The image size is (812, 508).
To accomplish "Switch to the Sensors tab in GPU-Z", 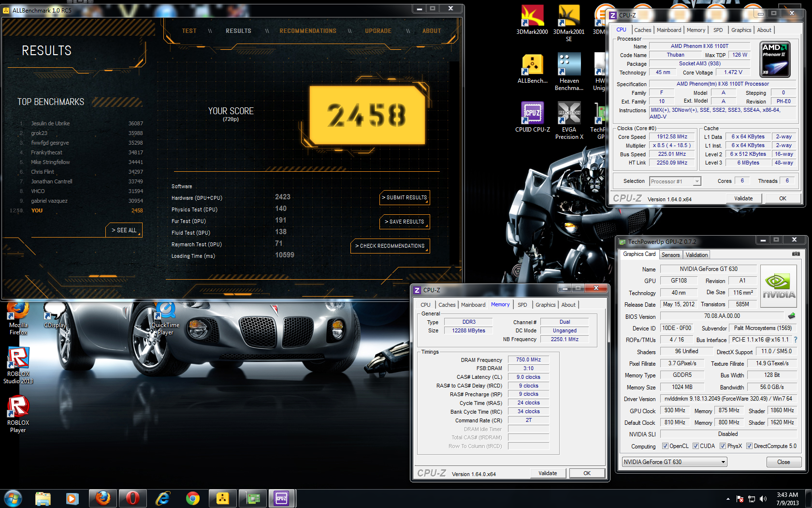I will coord(670,255).
